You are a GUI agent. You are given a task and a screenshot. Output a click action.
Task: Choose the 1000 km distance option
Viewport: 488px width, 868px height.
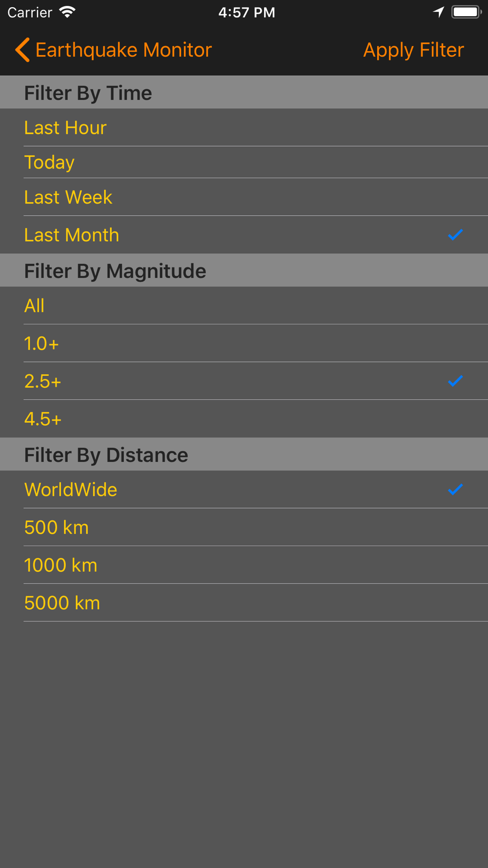(244, 565)
